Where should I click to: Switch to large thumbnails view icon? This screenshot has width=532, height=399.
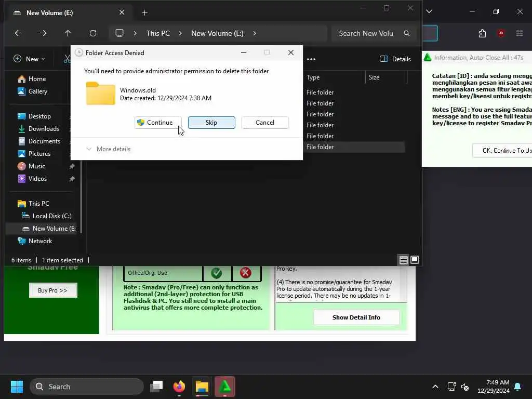click(415, 260)
